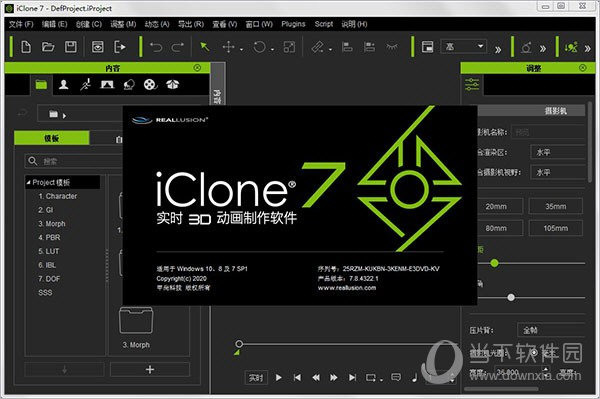This screenshot has height=399, width=600.
Task: Select 'SSS' tree item
Action: tap(45, 293)
